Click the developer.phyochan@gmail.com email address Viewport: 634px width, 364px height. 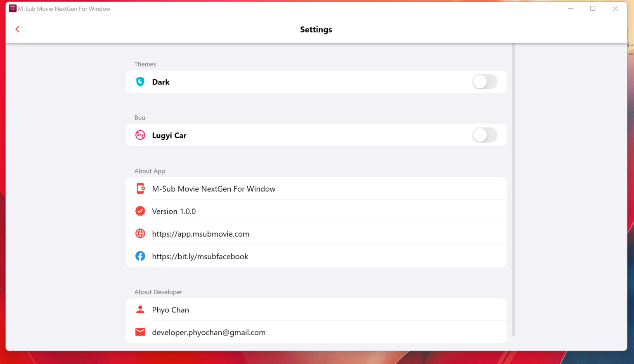pyautogui.click(x=208, y=332)
